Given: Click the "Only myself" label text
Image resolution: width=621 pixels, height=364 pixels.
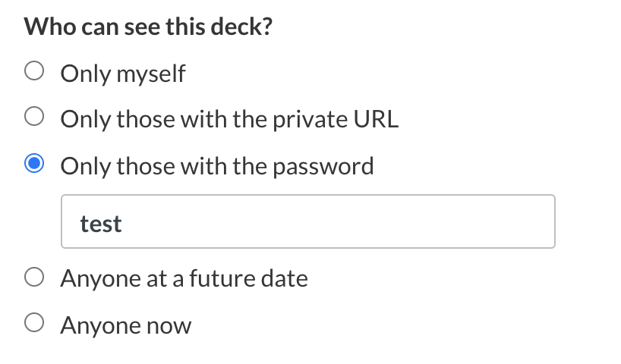Looking at the screenshot, I should pyautogui.click(x=123, y=74).
